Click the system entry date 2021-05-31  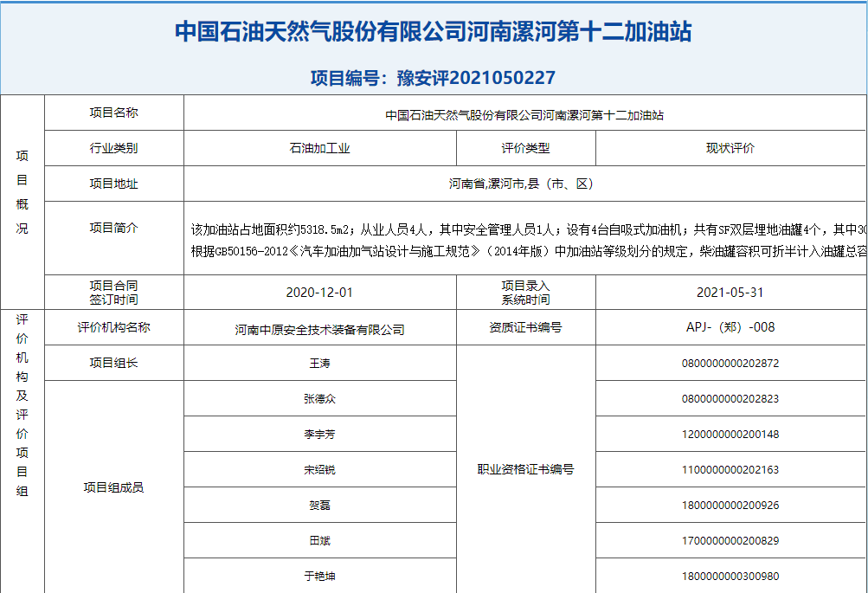point(730,292)
